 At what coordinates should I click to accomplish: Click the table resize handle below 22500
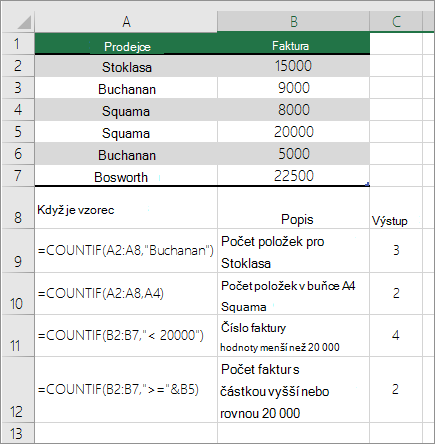coord(368,184)
